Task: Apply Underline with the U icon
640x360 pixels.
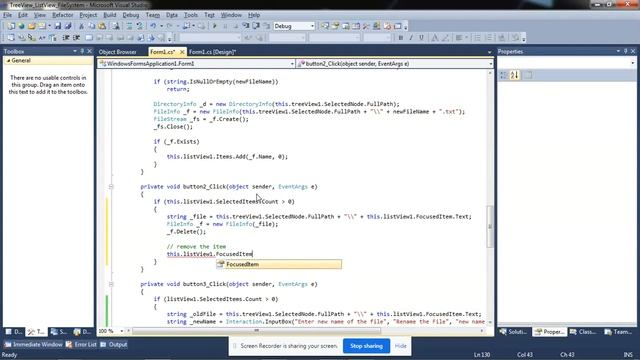Action: coord(421,38)
